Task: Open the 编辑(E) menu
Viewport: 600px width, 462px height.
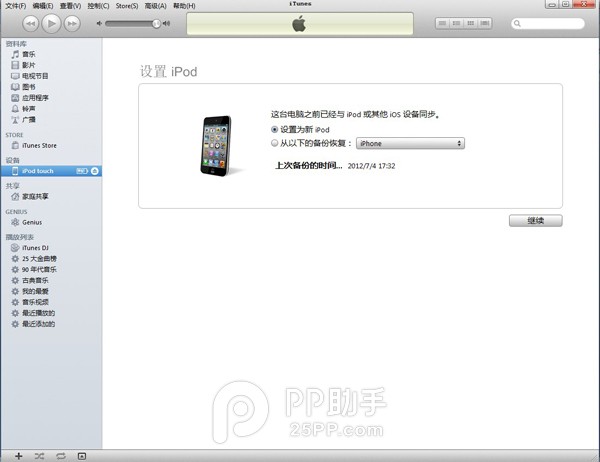Action: click(43, 6)
